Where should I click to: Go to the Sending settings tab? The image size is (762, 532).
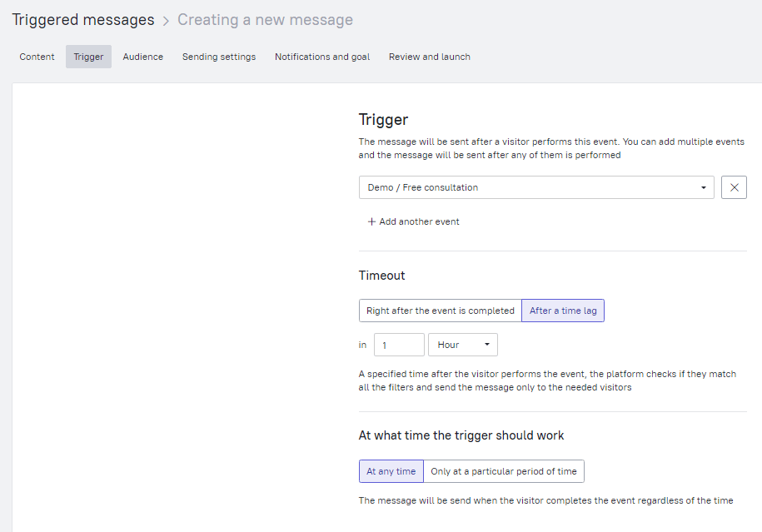219,57
